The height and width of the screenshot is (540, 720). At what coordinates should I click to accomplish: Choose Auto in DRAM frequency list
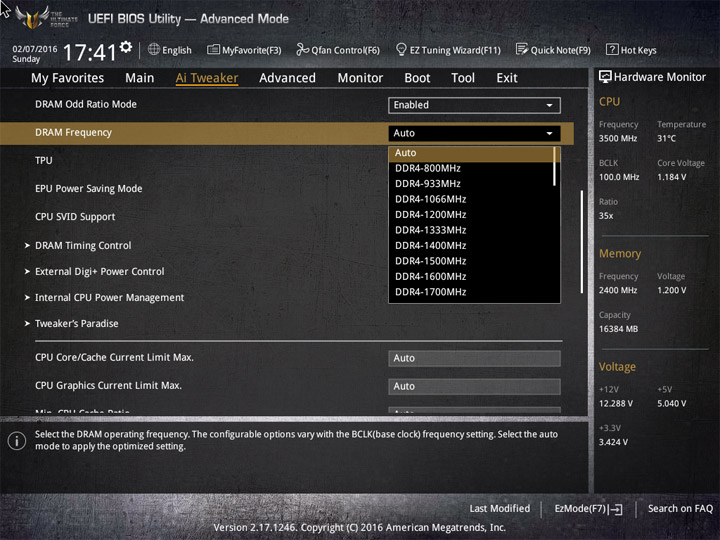472,153
